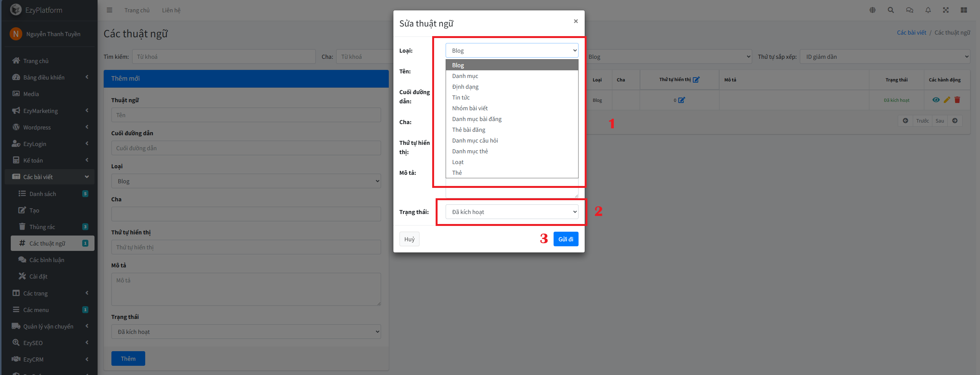Open the language globe icon
Viewport: 980px width, 375px height.
(x=872, y=10)
